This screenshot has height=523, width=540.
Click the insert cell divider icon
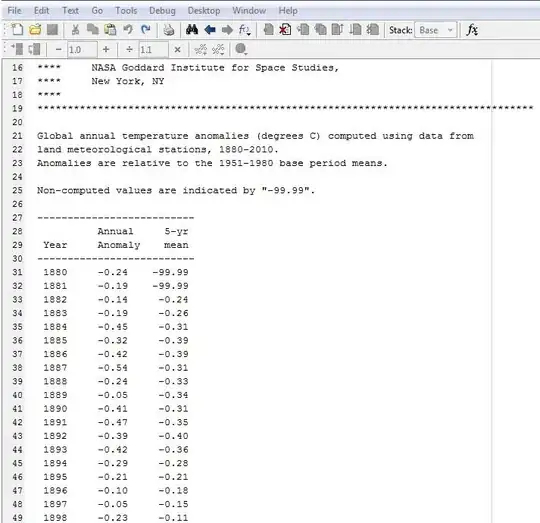[x=201, y=50]
